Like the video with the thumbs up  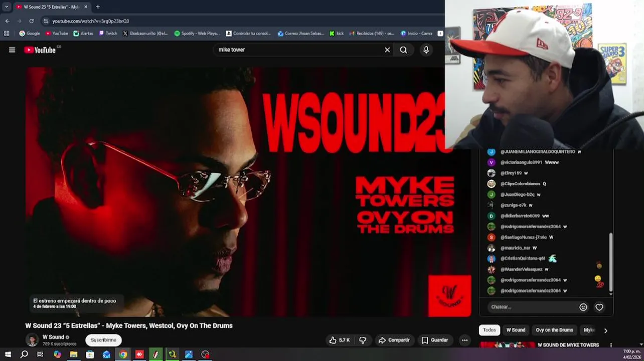point(339,340)
